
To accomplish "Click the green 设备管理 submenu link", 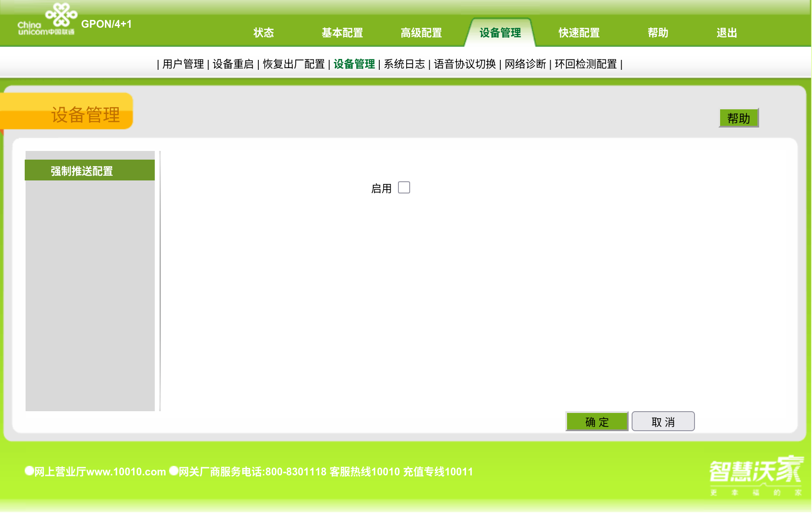I will [x=354, y=64].
